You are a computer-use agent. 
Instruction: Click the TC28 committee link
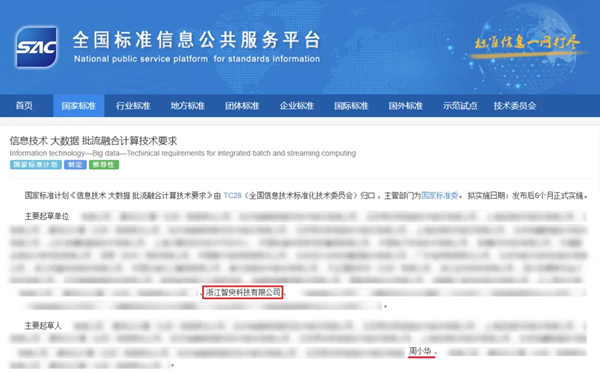click(232, 195)
